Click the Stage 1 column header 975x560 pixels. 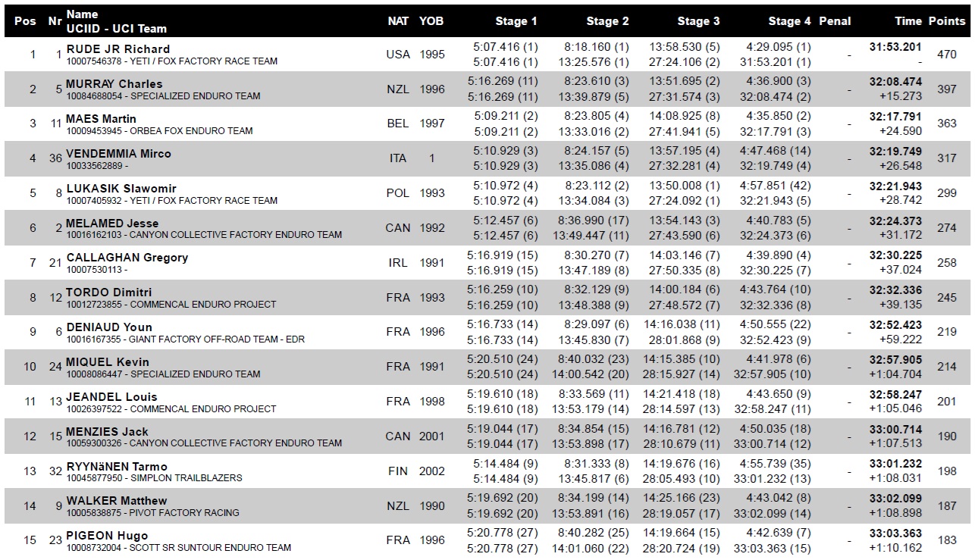516,21
